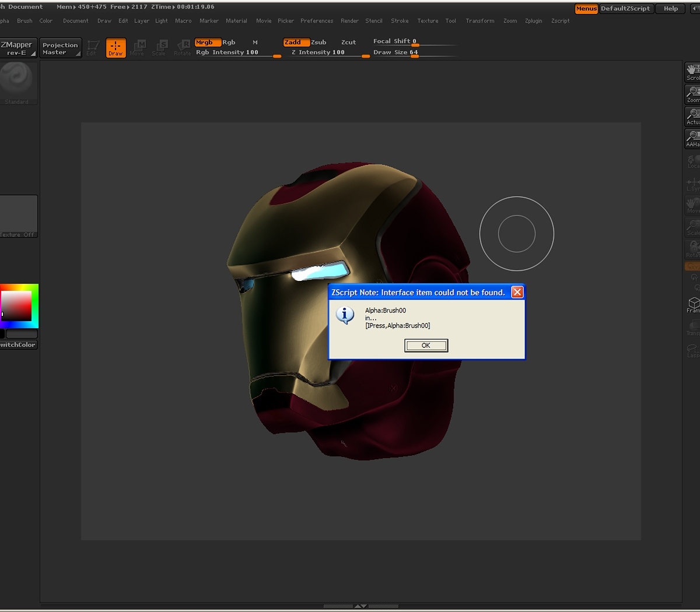Enable the Zcut mode
The height and width of the screenshot is (612, 700).
tap(348, 42)
